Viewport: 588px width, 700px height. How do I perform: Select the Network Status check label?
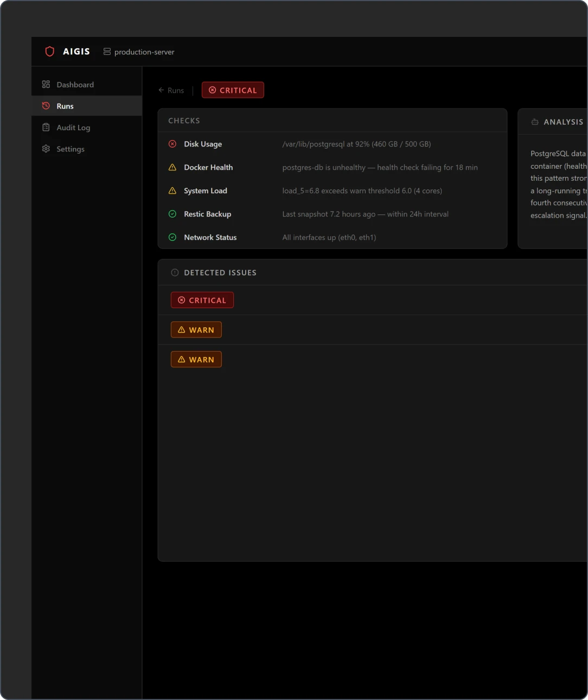[210, 237]
